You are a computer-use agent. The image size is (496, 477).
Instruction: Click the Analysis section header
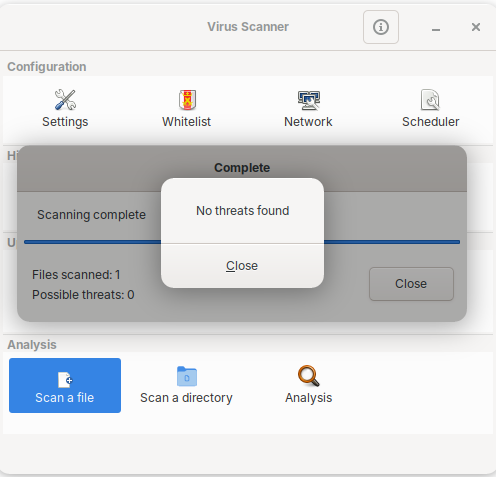coord(32,345)
